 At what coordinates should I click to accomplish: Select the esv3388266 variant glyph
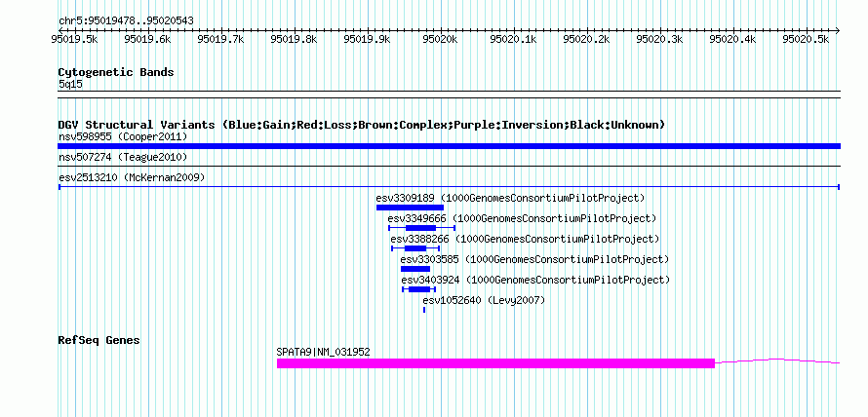pyautogui.click(x=415, y=248)
